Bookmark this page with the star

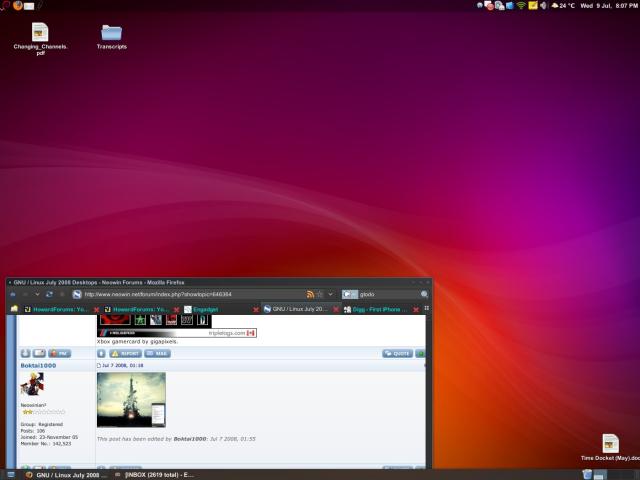pos(320,294)
